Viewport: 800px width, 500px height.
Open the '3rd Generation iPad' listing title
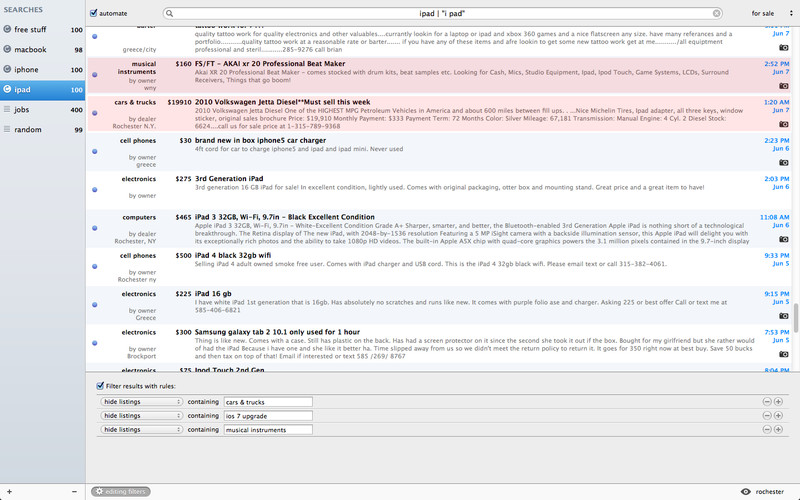229,179
